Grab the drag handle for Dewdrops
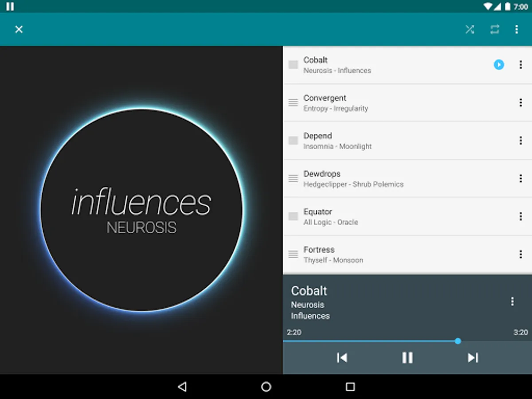Screen dimensions: 532x399 [293, 178]
